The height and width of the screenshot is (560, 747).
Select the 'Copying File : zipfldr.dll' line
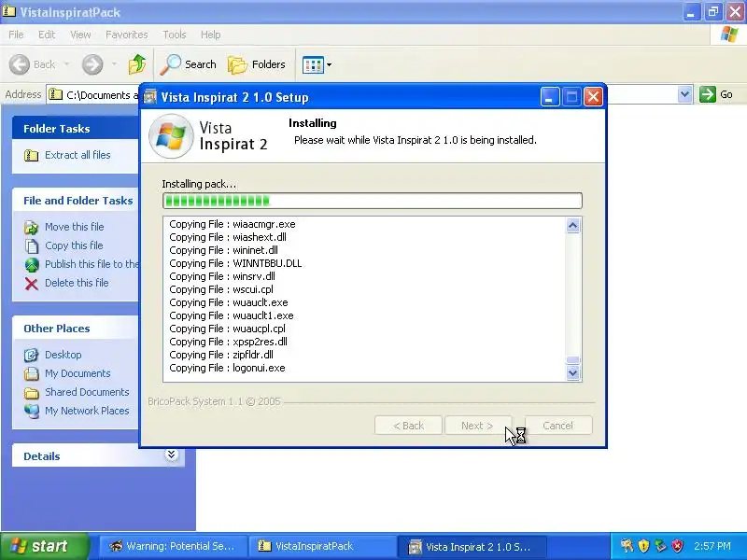221,355
